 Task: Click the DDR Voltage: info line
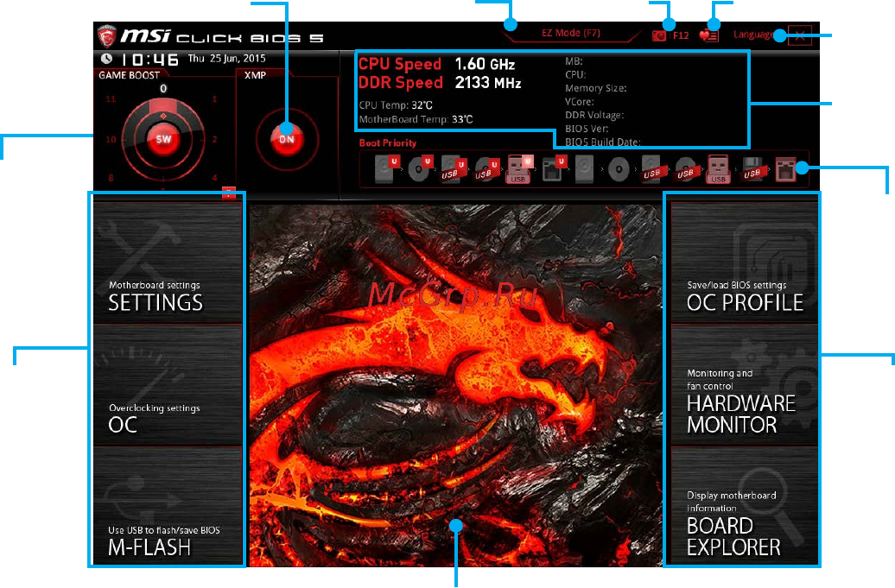[594, 115]
